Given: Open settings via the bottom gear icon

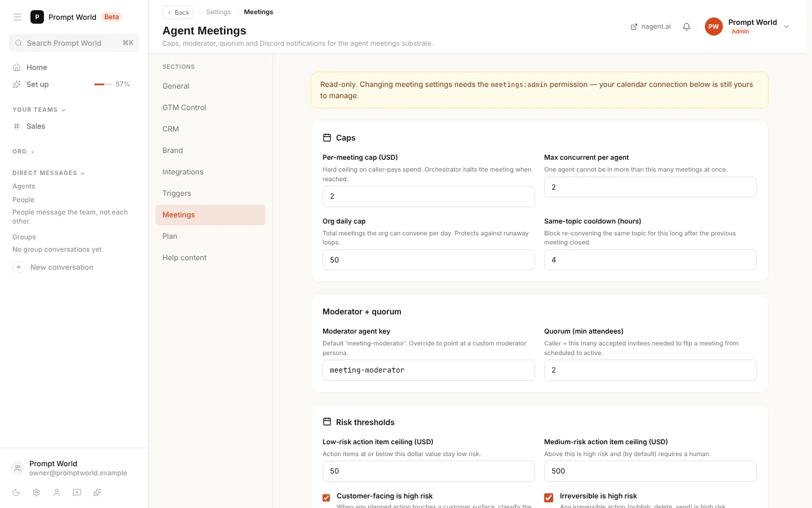Looking at the screenshot, I should tap(37, 493).
